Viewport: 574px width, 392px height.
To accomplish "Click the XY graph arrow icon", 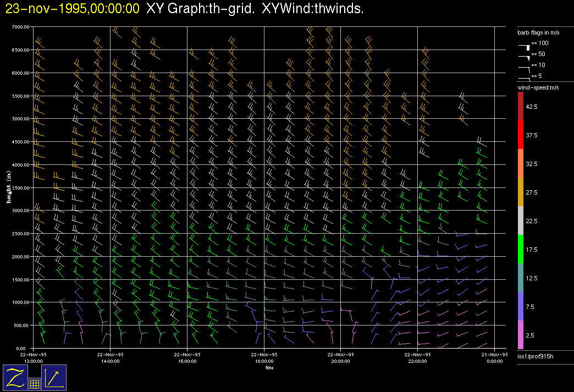I will (54, 378).
